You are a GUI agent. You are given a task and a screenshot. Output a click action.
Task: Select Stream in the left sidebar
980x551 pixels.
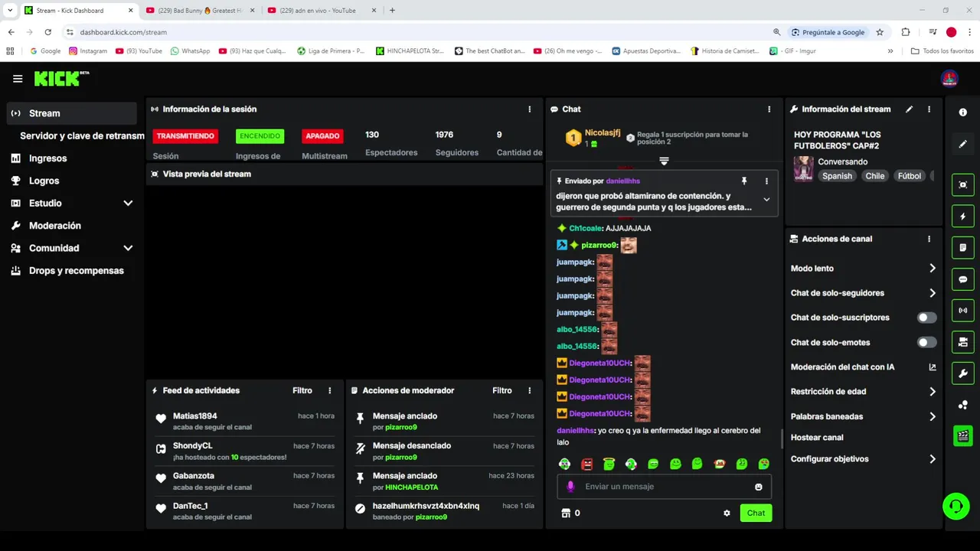pos(72,113)
